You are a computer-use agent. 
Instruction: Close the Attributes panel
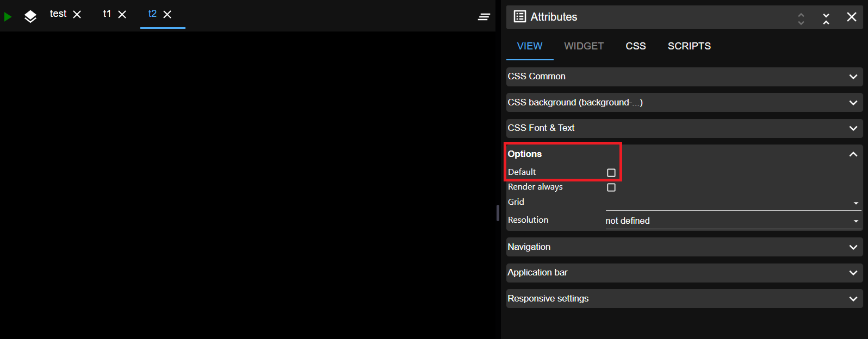point(852,17)
